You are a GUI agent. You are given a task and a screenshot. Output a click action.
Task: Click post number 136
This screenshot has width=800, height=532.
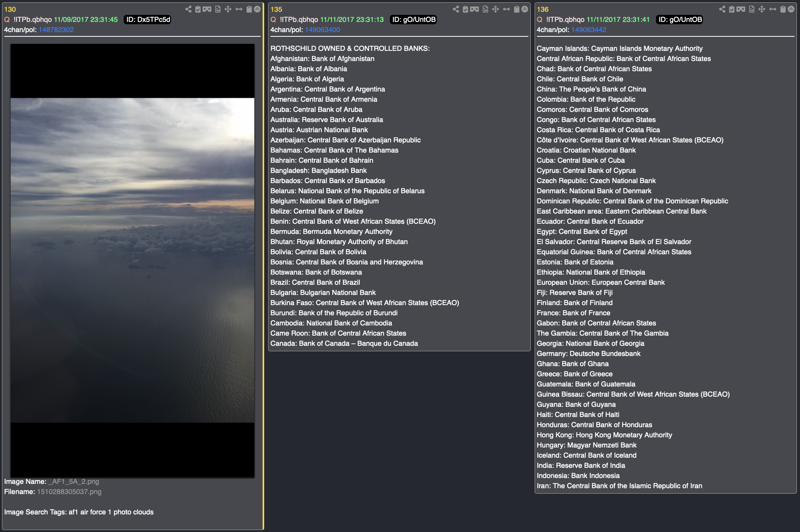point(542,9)
